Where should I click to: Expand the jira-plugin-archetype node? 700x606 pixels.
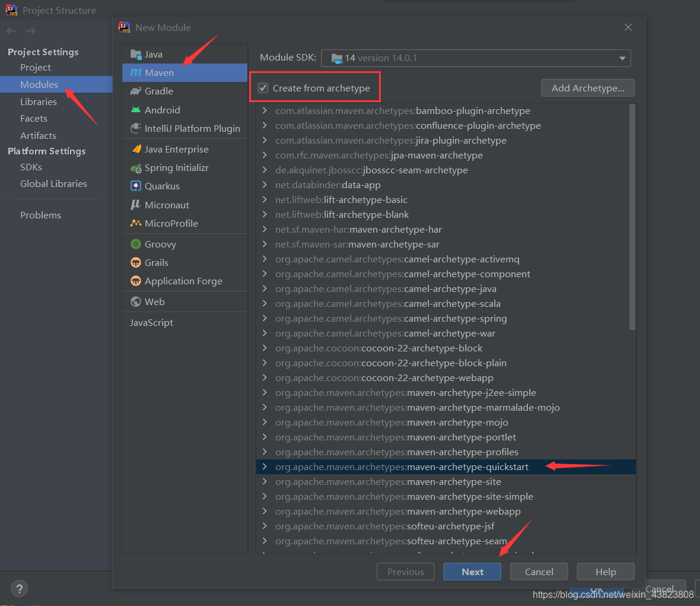coord(265,139)
